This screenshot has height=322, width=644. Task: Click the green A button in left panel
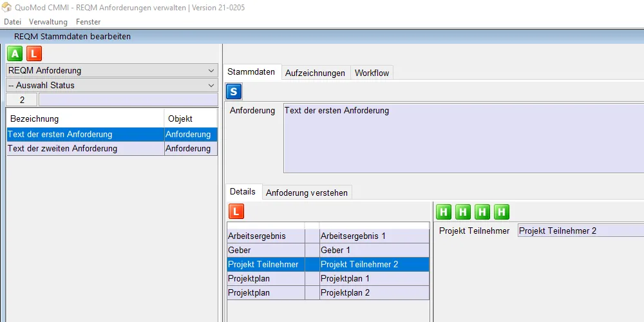[15, 54]
